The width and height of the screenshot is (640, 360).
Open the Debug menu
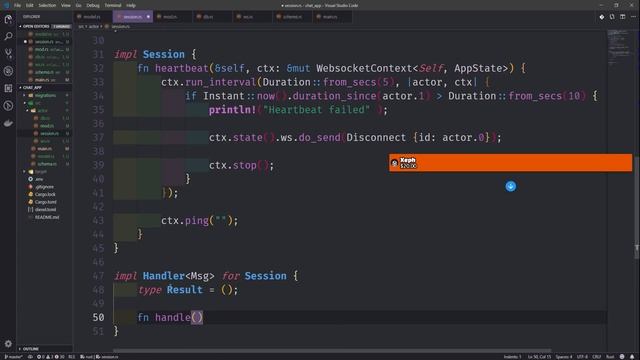point(93,5)
